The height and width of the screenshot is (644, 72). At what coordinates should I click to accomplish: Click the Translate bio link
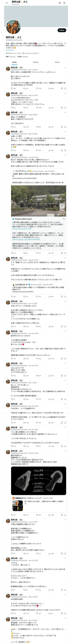coord(10,50)
